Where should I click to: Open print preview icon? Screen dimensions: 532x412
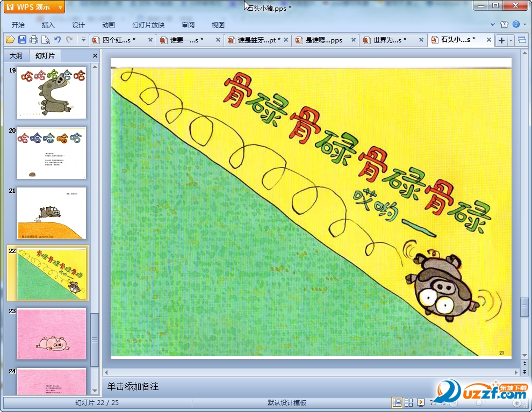coord(46,40)
